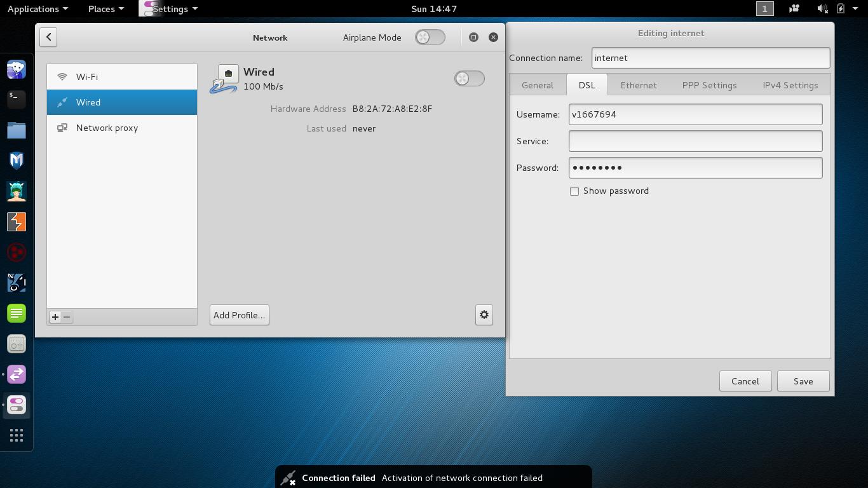Click Add Profile button
The image size is (868, 488).
pos(239,315)
